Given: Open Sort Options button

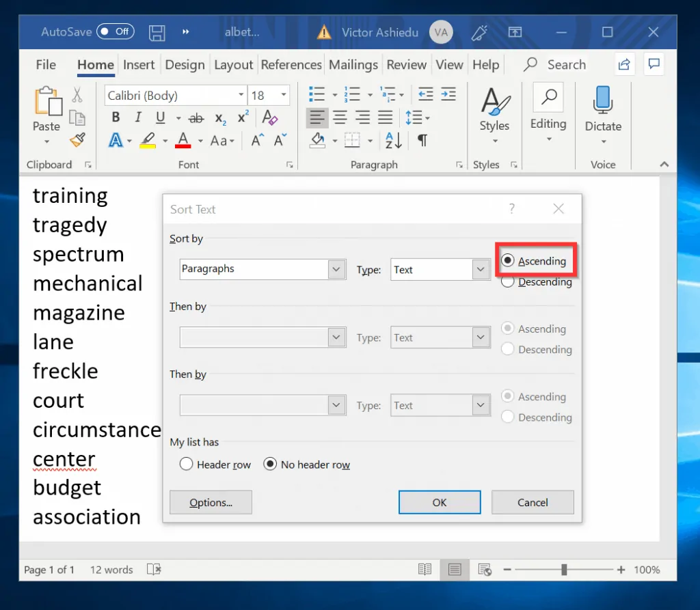Looking at the screenshot, I should pos(211,503).
